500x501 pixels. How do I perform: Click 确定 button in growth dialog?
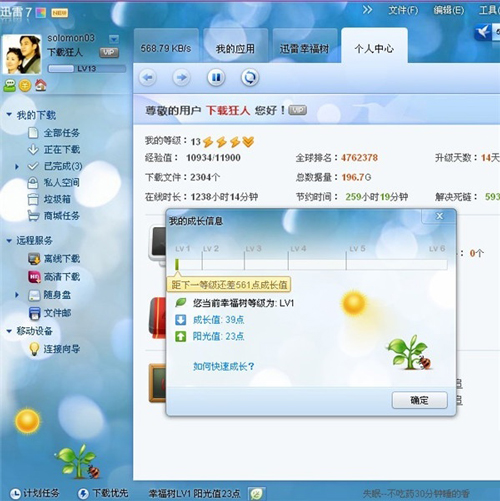419,400
